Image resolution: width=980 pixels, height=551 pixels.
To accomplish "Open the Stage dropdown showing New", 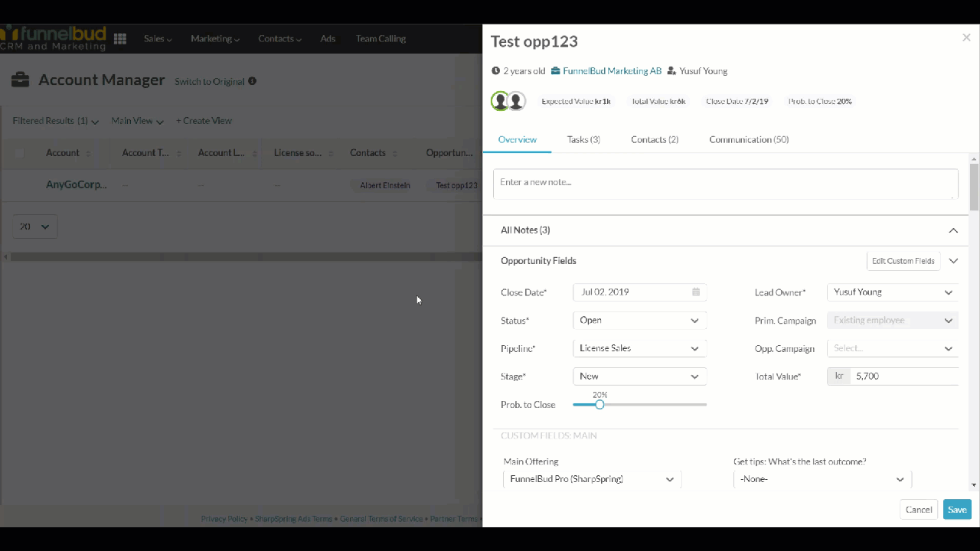I will (x=639, y=377).
